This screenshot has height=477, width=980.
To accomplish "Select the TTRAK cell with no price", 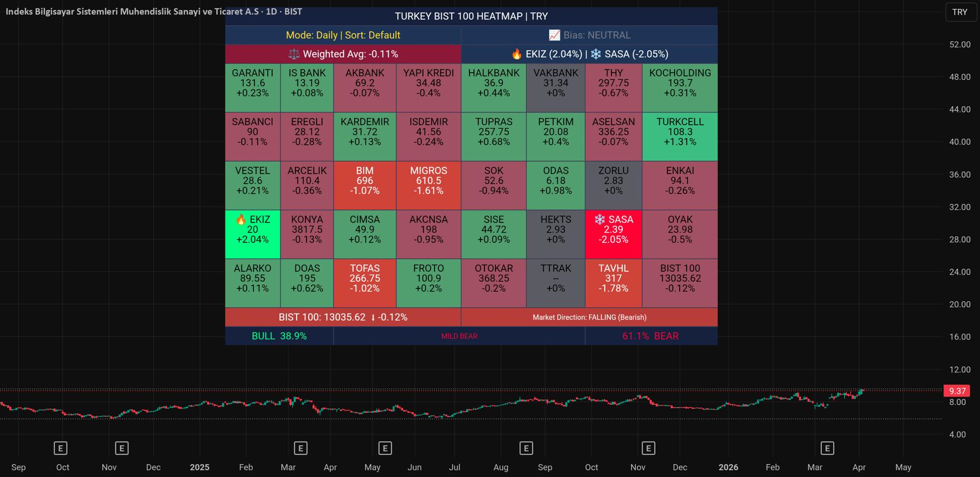I will pos(556,283).
